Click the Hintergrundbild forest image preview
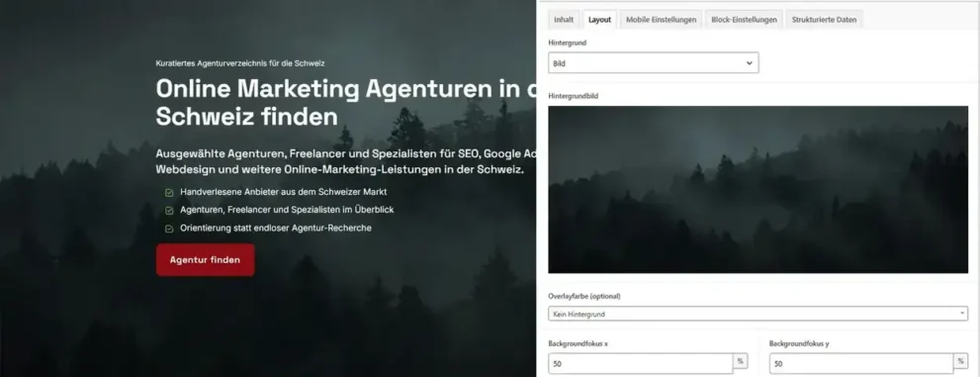 [757, 189]
